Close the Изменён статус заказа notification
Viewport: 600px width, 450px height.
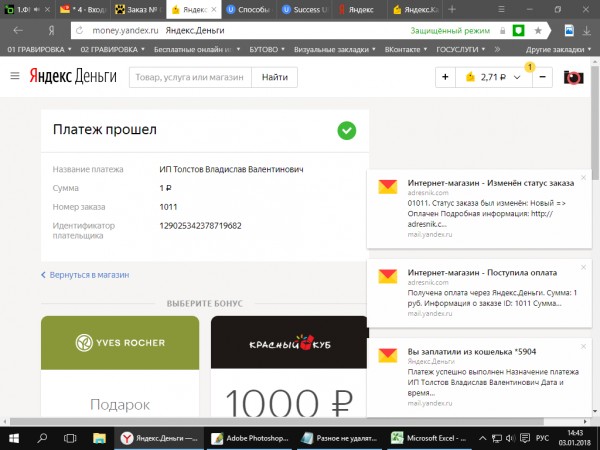(x=583, y=178)
